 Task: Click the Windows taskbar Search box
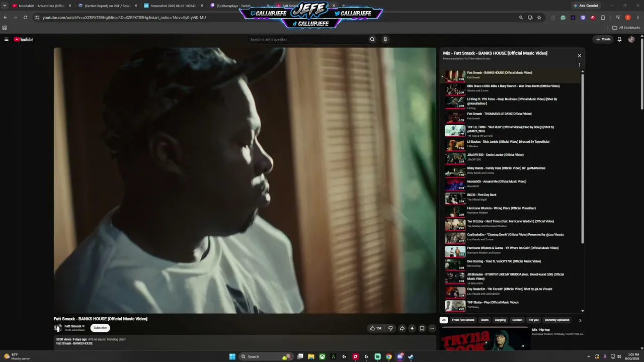[265, 356]
